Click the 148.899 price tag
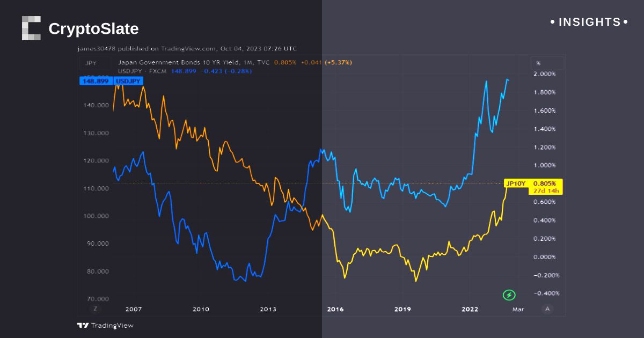The height and width of the screenshot is (338, 644). [x=94, y=80]
